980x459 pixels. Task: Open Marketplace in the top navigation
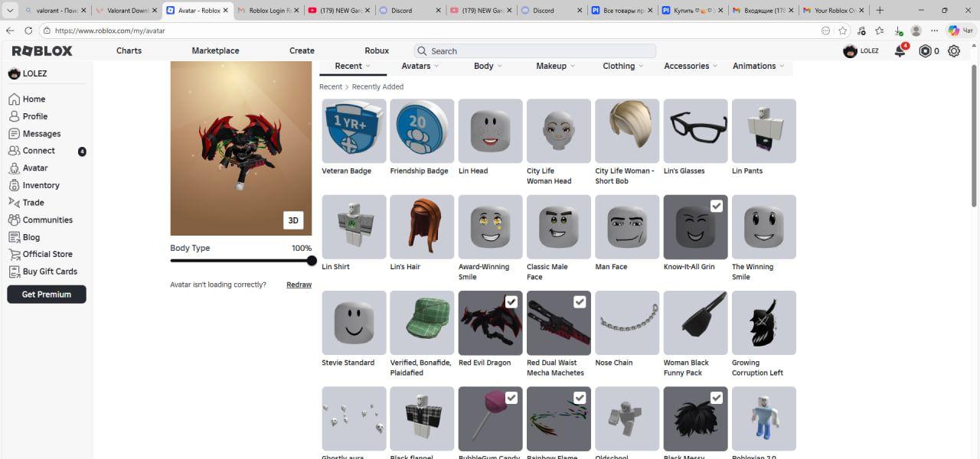click(215, 50)
